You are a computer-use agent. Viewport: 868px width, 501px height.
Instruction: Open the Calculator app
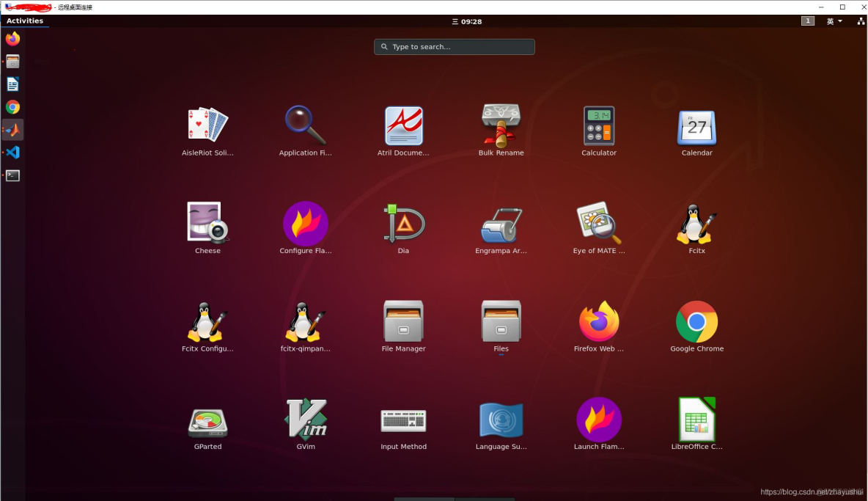click(x=598, y=131)
